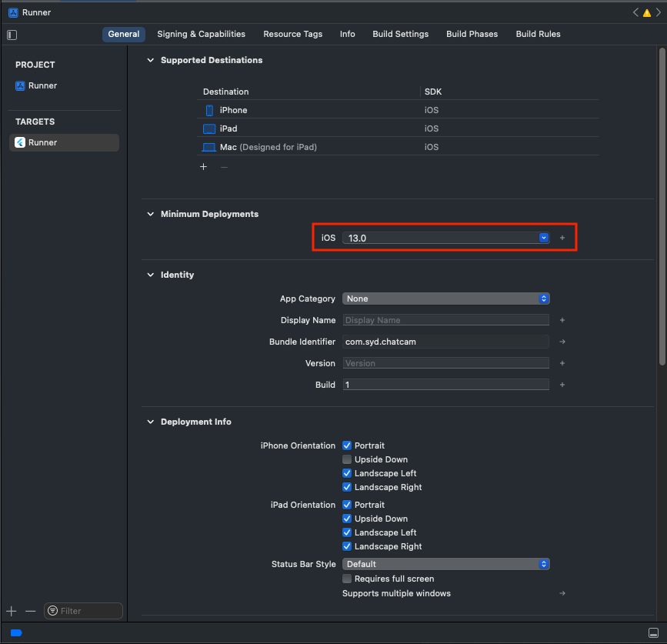This screenshot has height=644, width=667.
Task: Click plus next to Build field
Action: pyautogui.click(x=562, y=385)
